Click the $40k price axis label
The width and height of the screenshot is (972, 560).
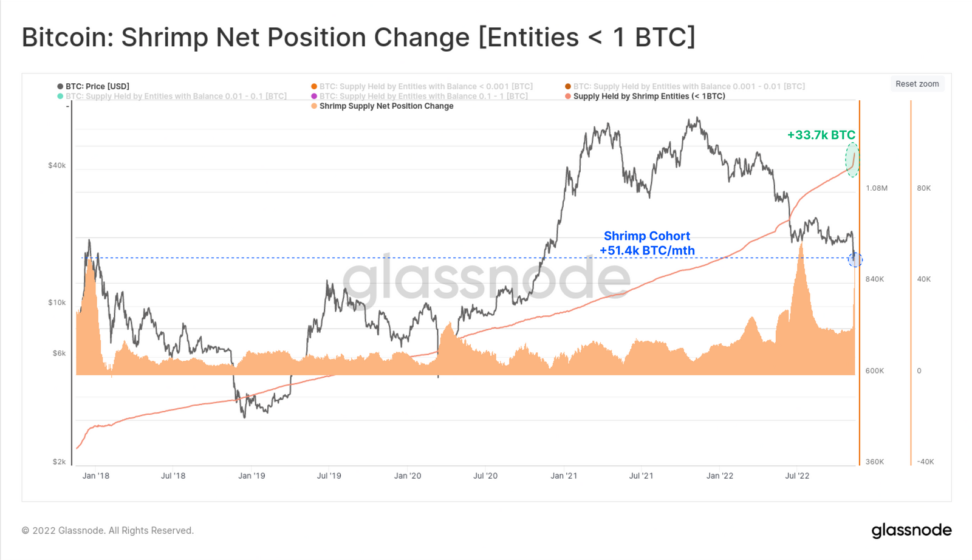pos(57,165)
